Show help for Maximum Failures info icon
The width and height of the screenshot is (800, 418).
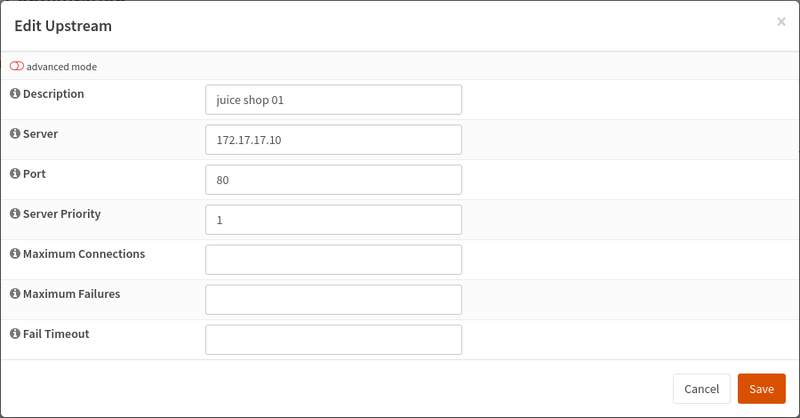[15, 294]
